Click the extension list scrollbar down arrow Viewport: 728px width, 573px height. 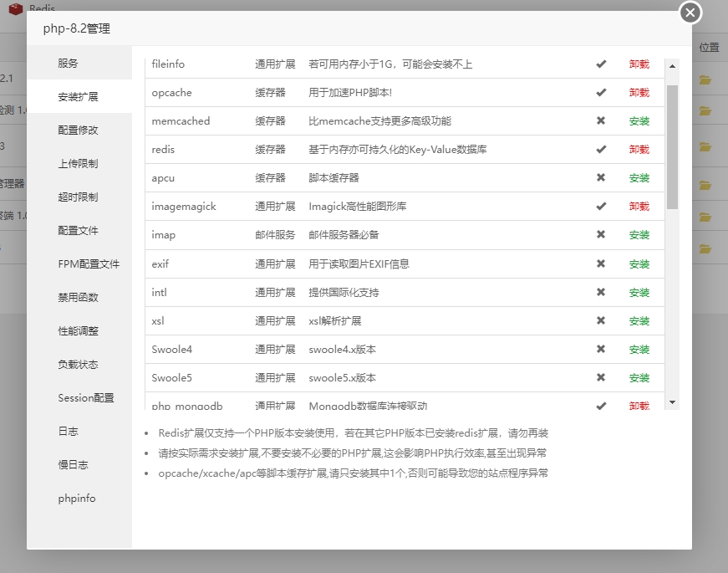[x=672, y=402]
